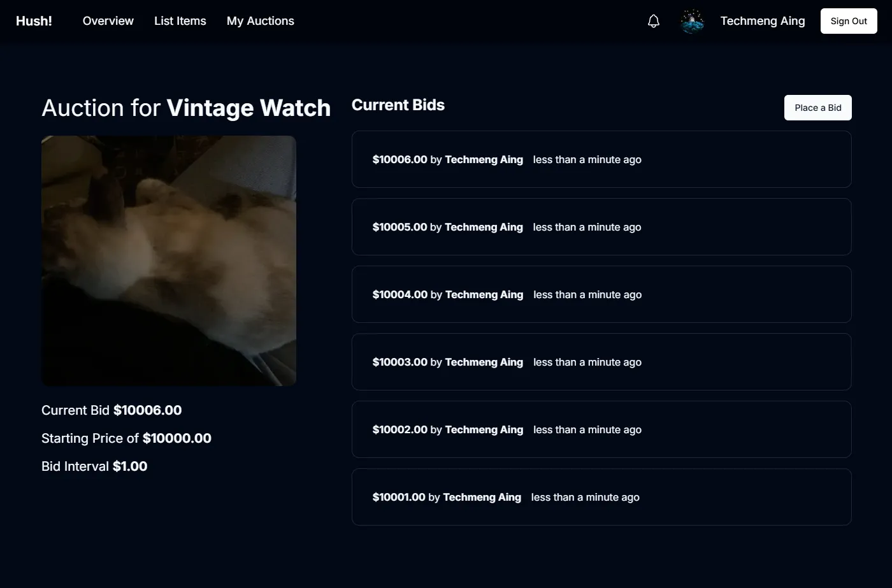892x588 pixels.
Task: Select the $10004.00 bid entry
Action: [x=601, y=294]
